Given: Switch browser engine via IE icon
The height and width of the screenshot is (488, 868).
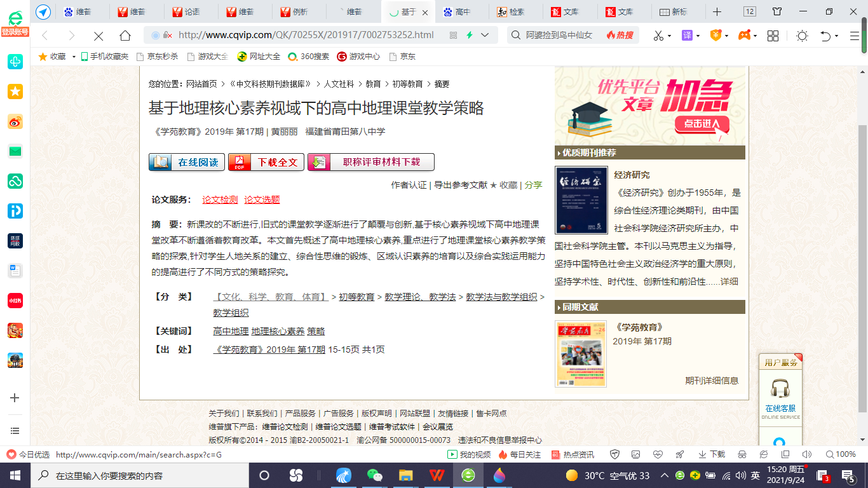Looking at the screenshot, I should point(763,454).
